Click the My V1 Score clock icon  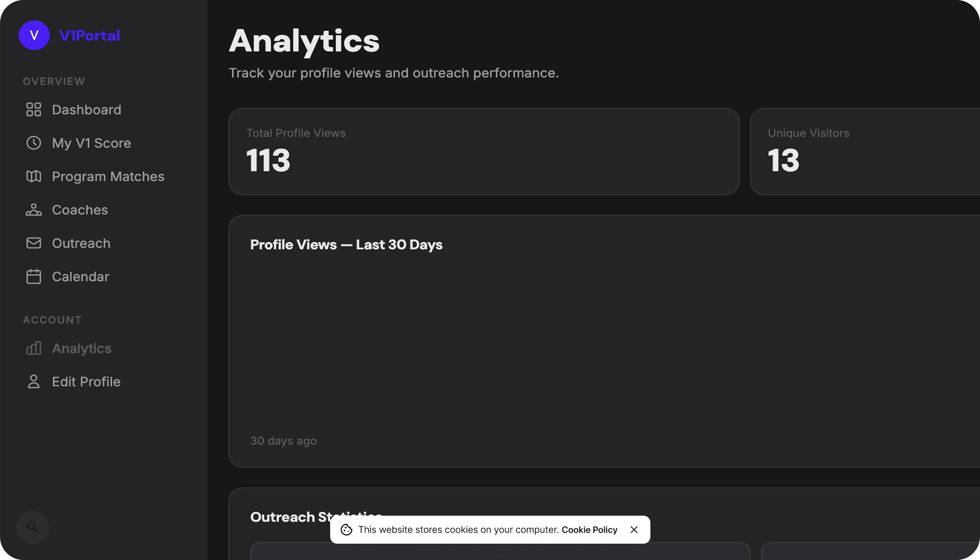pyautogui.click(x=34, y=143)
